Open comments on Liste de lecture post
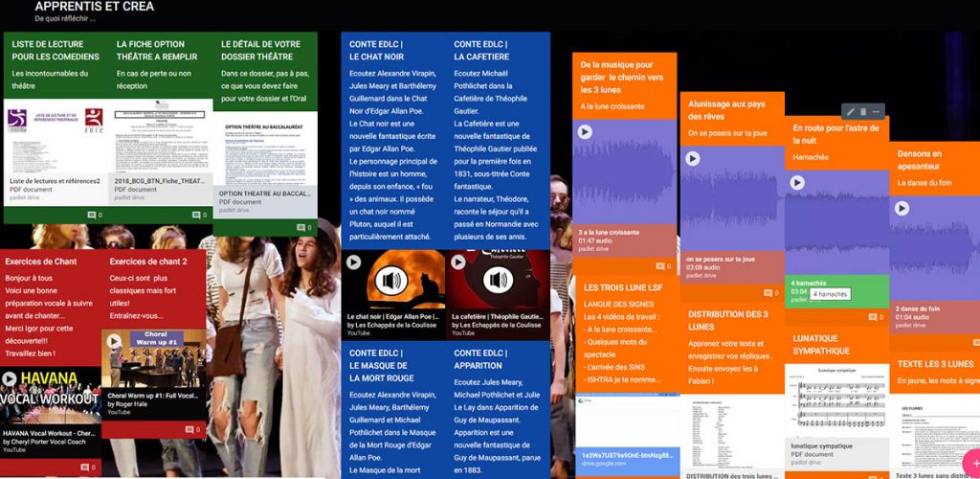 (x=94, y=216)
